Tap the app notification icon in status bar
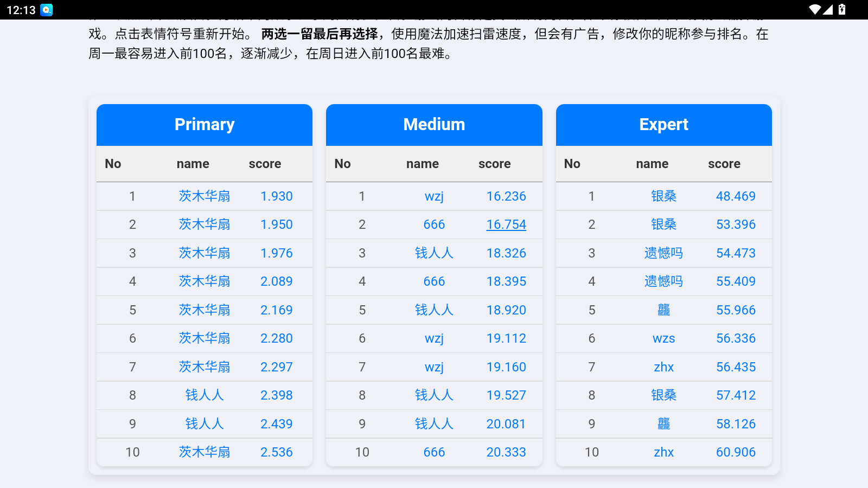Image resolution: width=868 pixels, height=488 pixels. coord(47,10)
